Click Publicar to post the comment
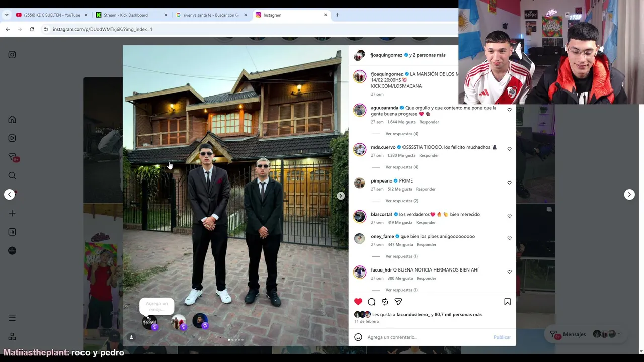 pyautogui.click(x=502, y=337)
